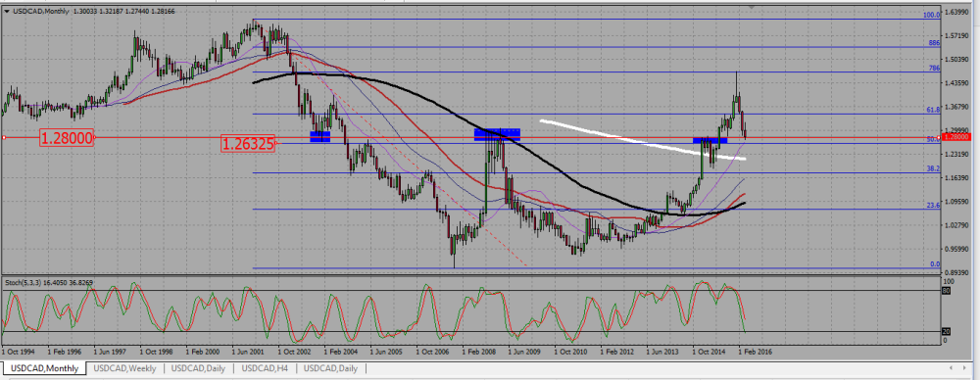The image size is (980, 380).
Task: Select the red 1.26325 price label box
Action: coord(248,144)
